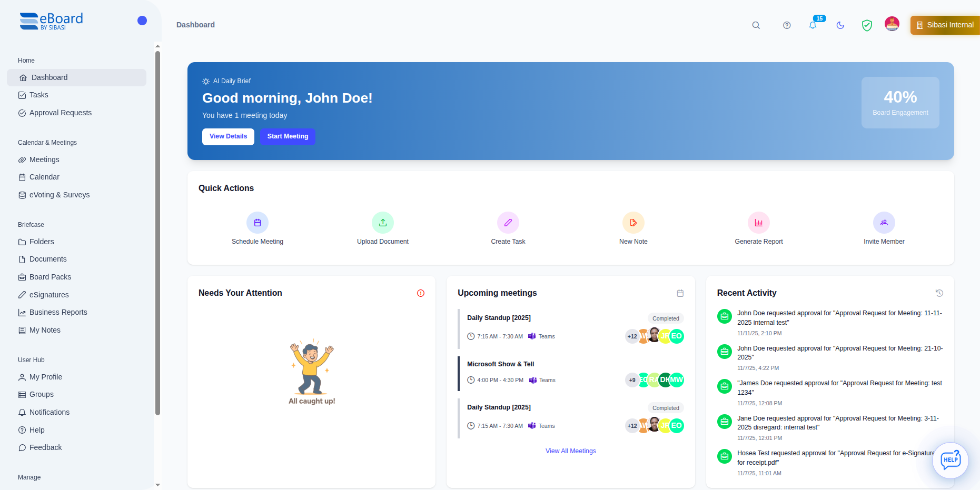Click the Schedule Meeting quick action icon

tap(258, 223)
